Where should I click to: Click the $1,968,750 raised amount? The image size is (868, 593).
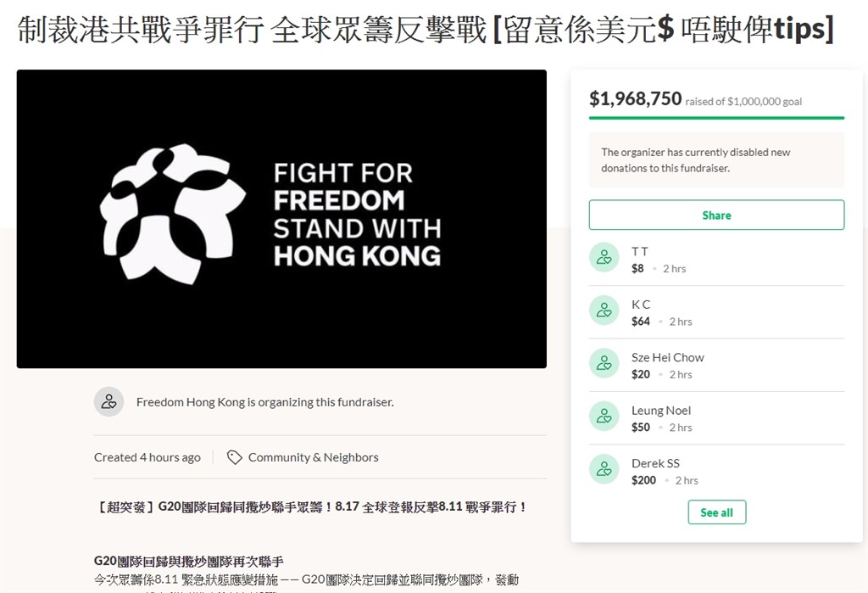point(635,98)
